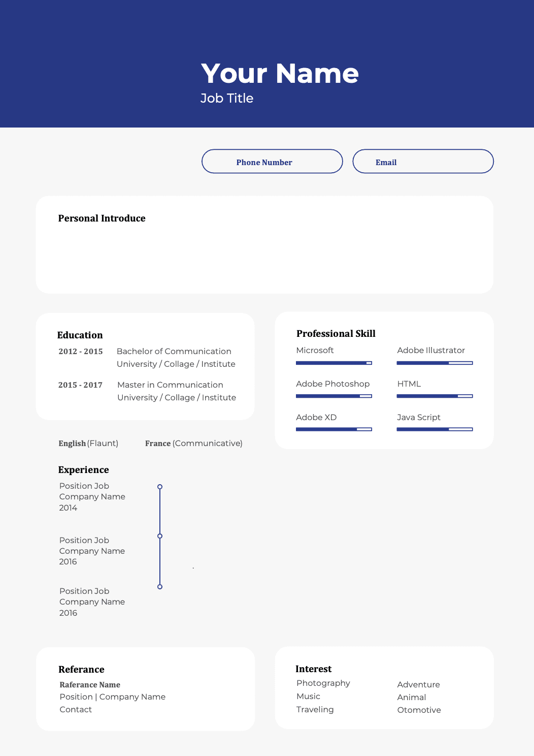Select the Java Script label
Image resolution: width=534 pixels, height=756 pixels.
tap(419, 417)
